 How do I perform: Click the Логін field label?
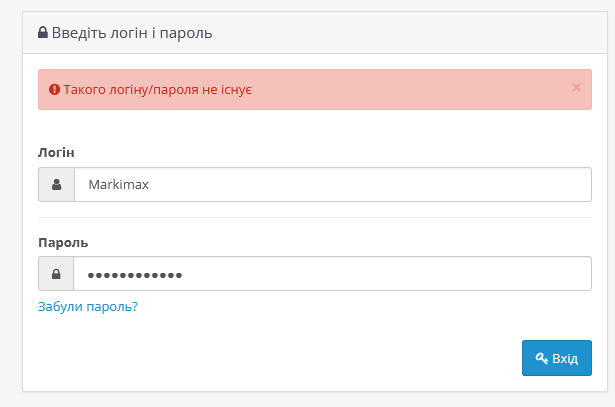(56, 152)
